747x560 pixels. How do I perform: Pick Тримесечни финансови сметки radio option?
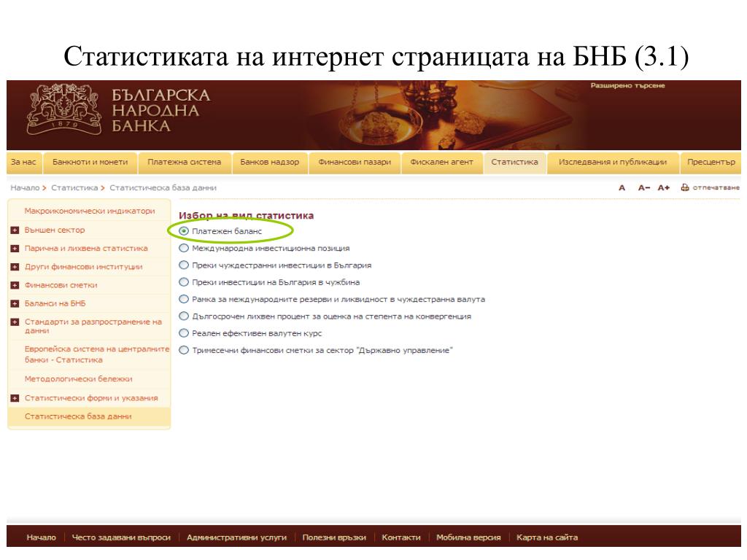pos(184,350)
